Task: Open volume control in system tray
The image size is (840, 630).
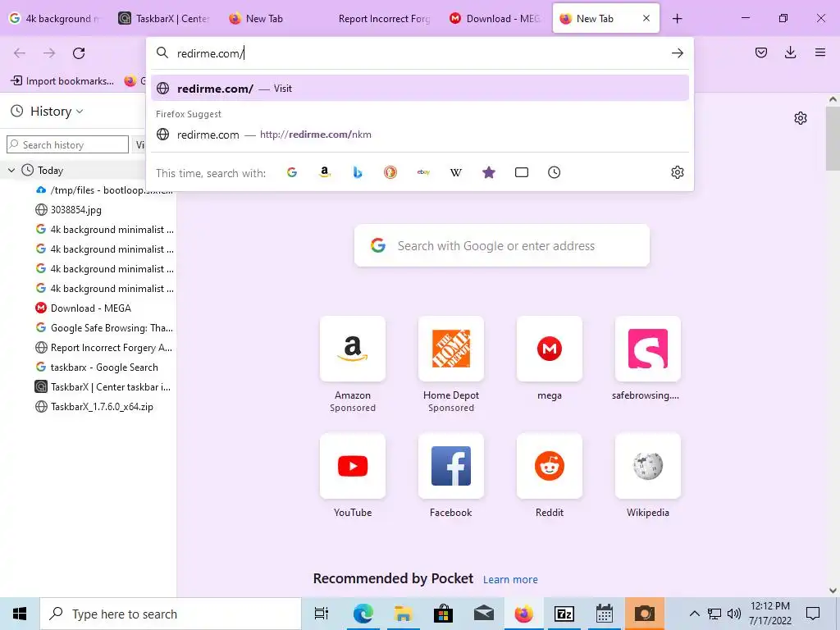Action: pyautogui.click(x=734, y=614)
